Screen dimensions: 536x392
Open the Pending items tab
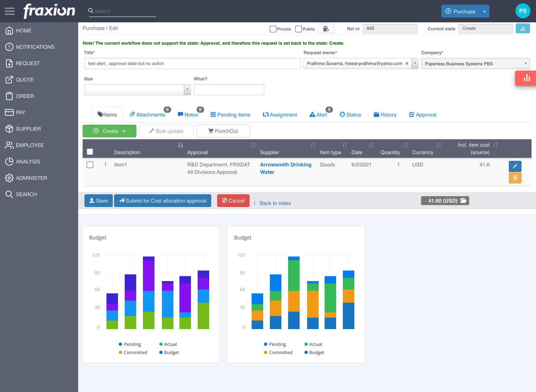[230, 115]
